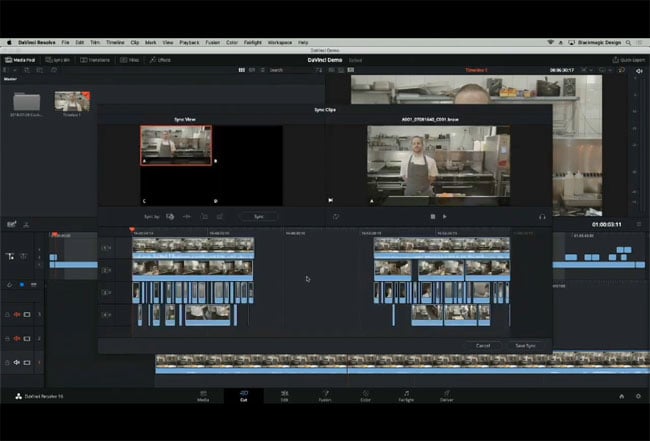Lock track 3 in timeline
This screenshot has width=650, height=441.
(x=7, y=315)
